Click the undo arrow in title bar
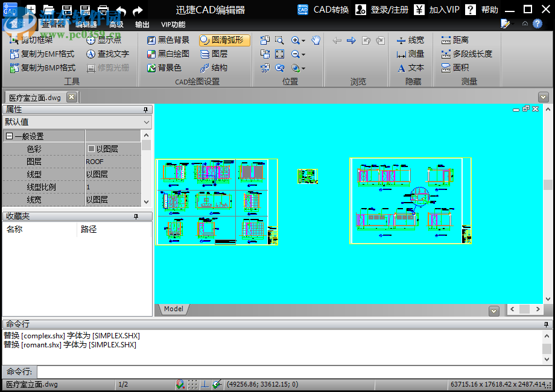 121,10
